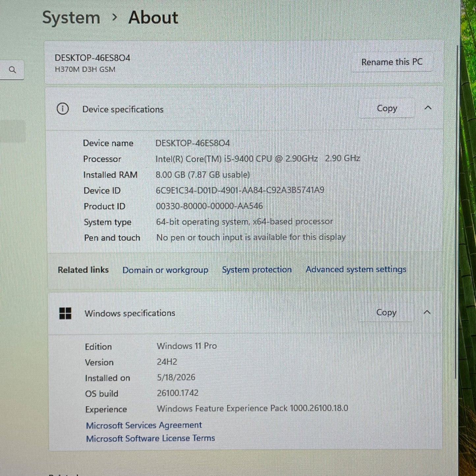Click the OS build label
Screen dimensions: 476x476
click(x=101, y=394)
